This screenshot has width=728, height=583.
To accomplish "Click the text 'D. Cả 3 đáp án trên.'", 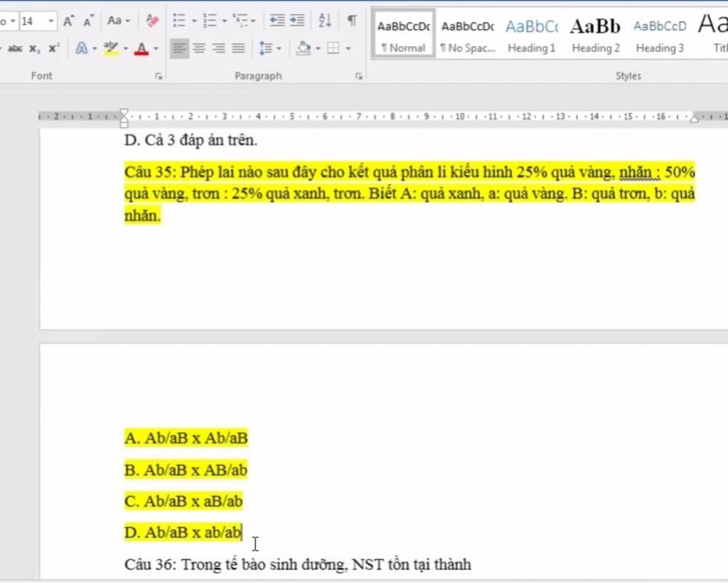I will [x=191, y=140].
